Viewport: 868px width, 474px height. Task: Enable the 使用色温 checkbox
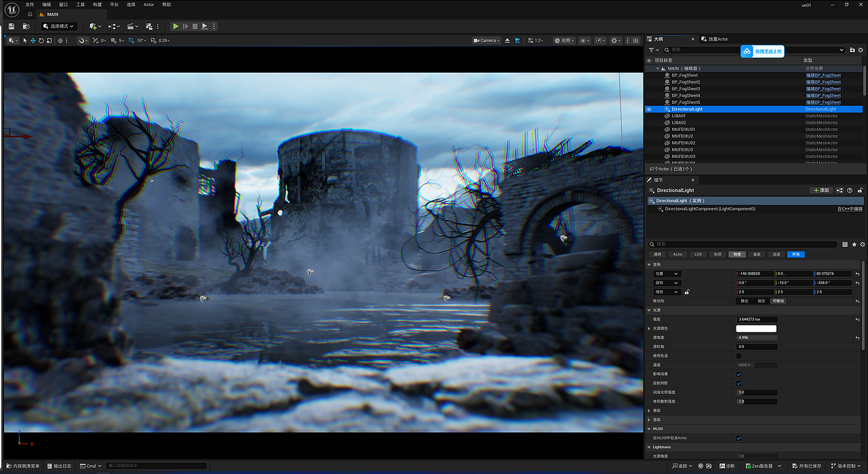(x=739, y=355)
